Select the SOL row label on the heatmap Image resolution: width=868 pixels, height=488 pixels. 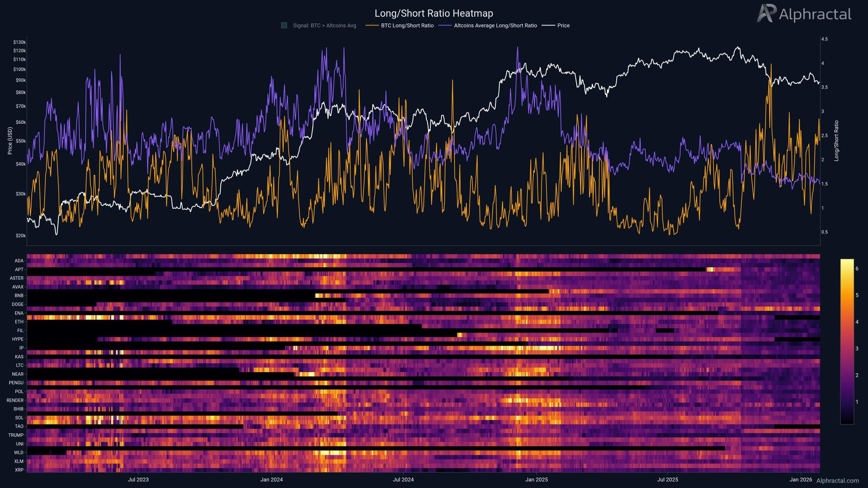coord(19,417)
